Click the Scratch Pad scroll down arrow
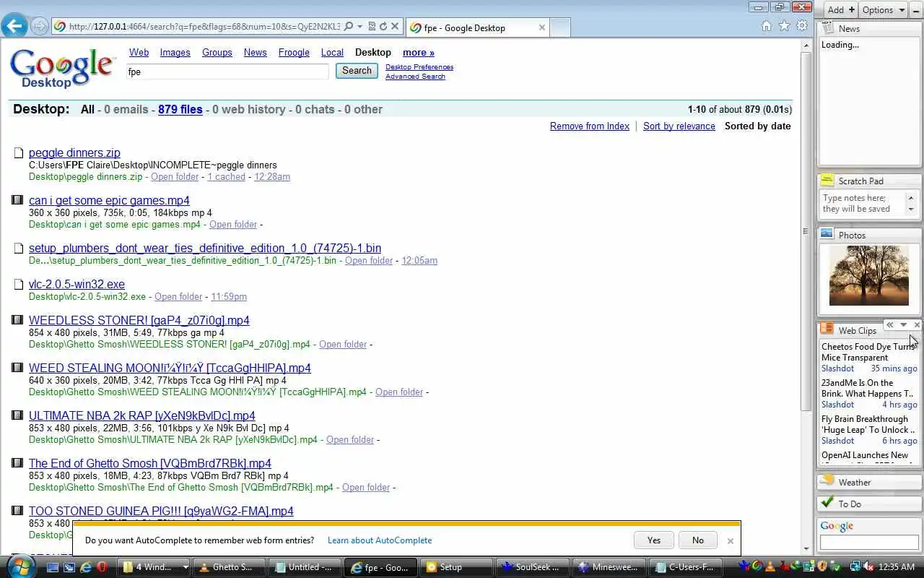Viewport: 924px width, 578px height. coord(910,209)
